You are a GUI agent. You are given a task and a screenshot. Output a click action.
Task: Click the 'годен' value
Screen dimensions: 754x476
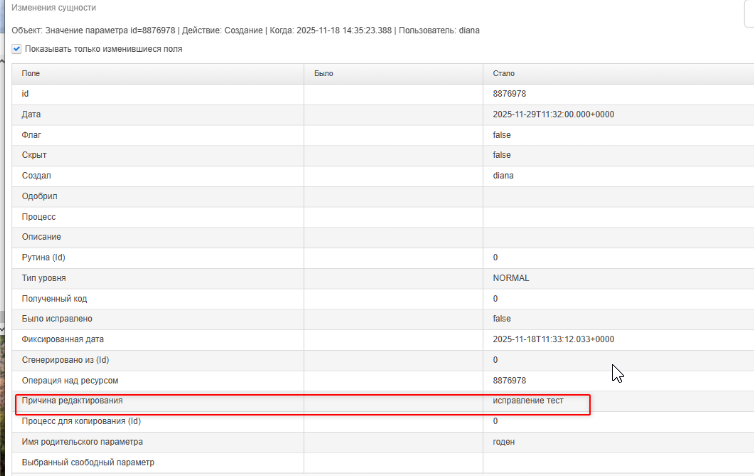pos(503,442)
